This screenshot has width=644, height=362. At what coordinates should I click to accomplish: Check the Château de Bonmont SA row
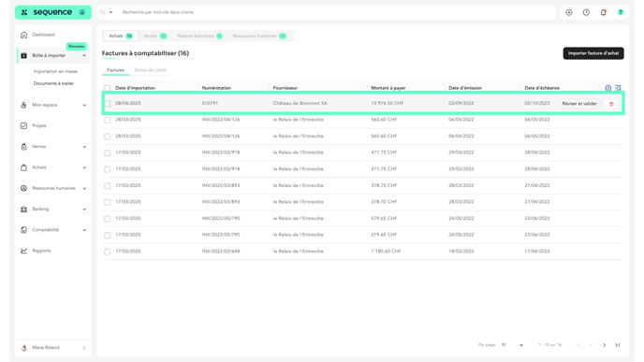point(108,104)
